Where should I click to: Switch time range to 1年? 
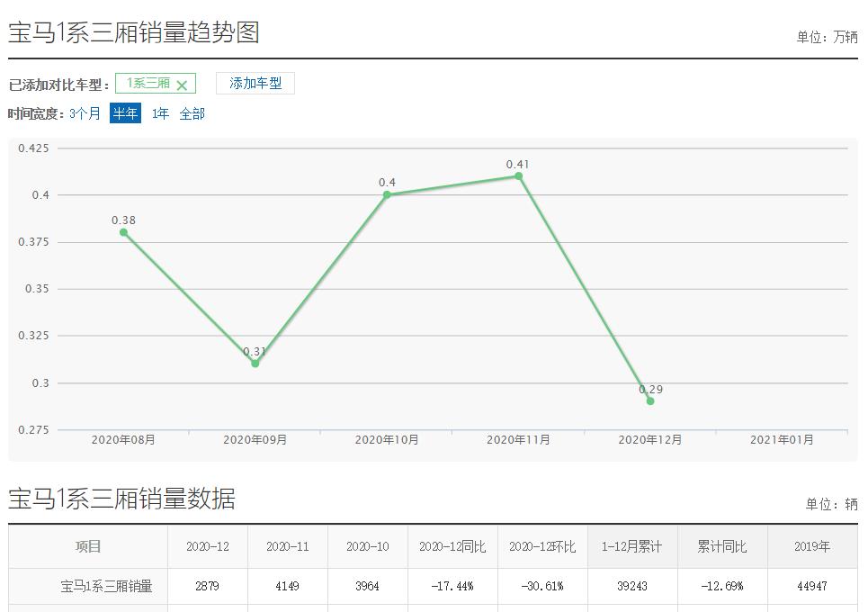(x=160, y=113)
